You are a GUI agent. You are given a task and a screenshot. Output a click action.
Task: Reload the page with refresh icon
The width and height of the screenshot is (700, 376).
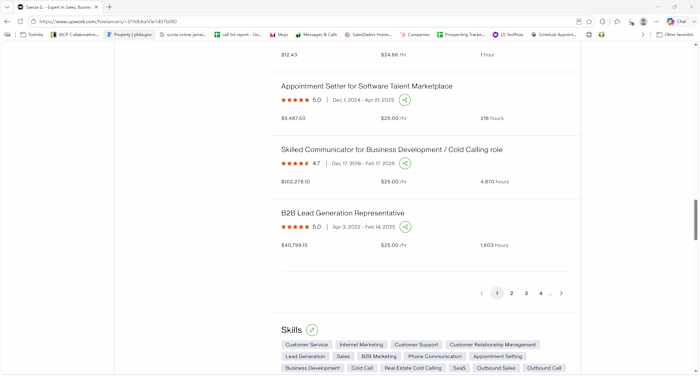pos(20,21)
